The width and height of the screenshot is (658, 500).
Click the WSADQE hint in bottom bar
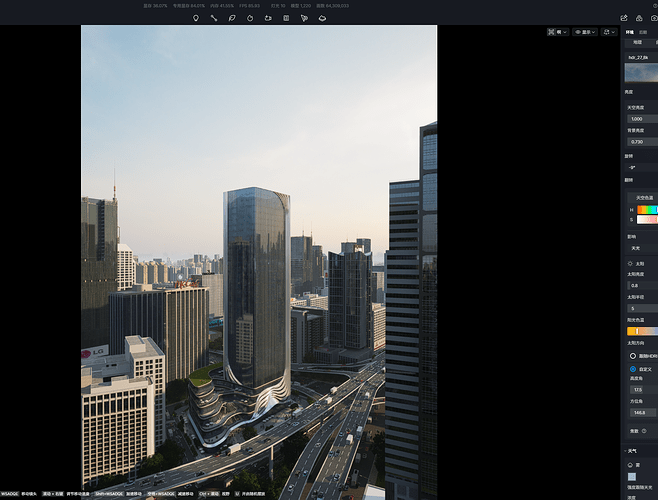coord(9,494)
